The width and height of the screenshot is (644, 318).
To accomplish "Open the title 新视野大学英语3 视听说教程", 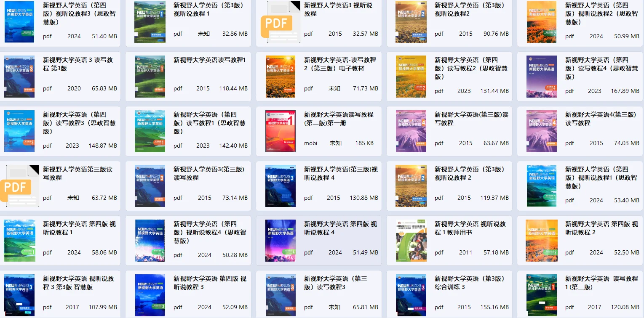I will point(338,9).
